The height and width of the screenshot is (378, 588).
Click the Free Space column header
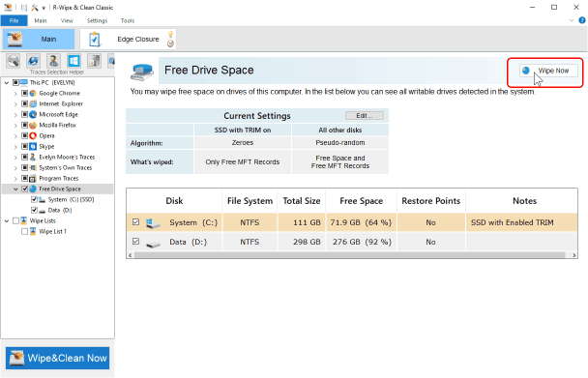pos(361,201)
